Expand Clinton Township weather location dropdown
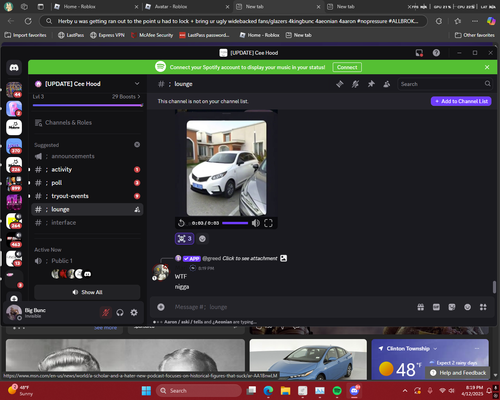Viewport: 500px width, 400px height. 435,349
